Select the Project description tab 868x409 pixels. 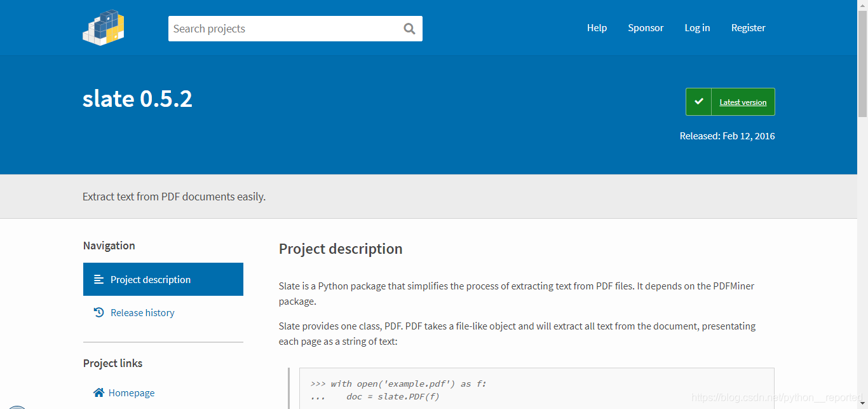point(163,279)
